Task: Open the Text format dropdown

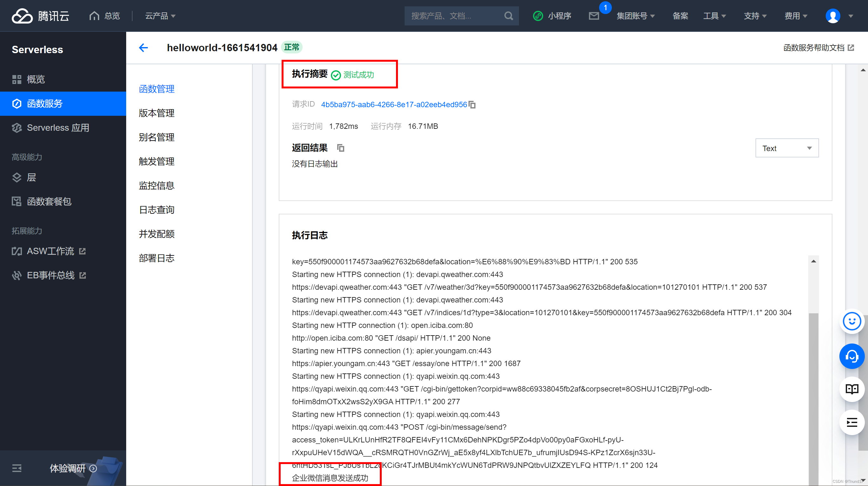Action: pos(787,148)
